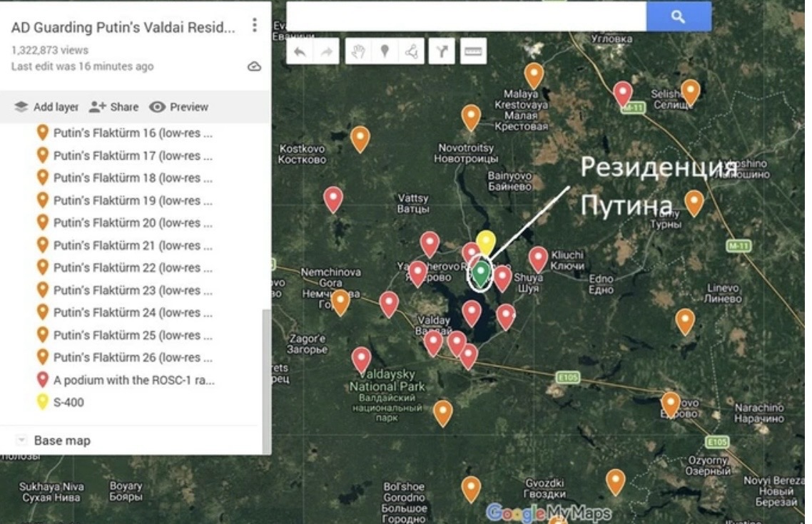Choose the Add marker pin tool
Viewport: 812px width, 524px height.
(385, 51)
